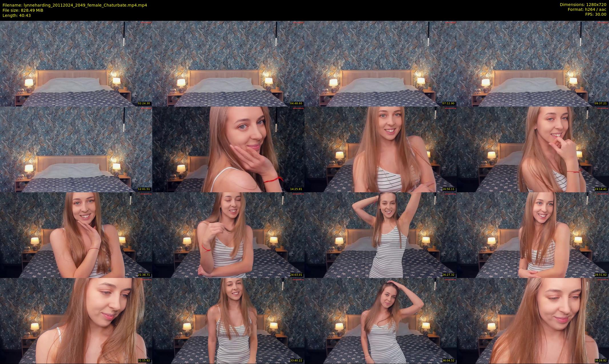The image size is (609, 364).
Task: Click the thumbnail timestamped 16:50.11
Action: coord(380,149)
